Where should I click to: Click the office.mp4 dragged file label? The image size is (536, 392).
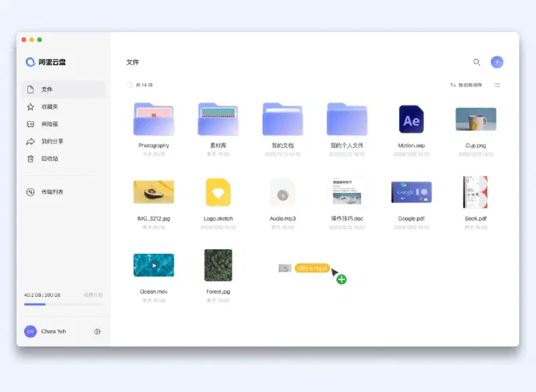[x=312, y=268]
